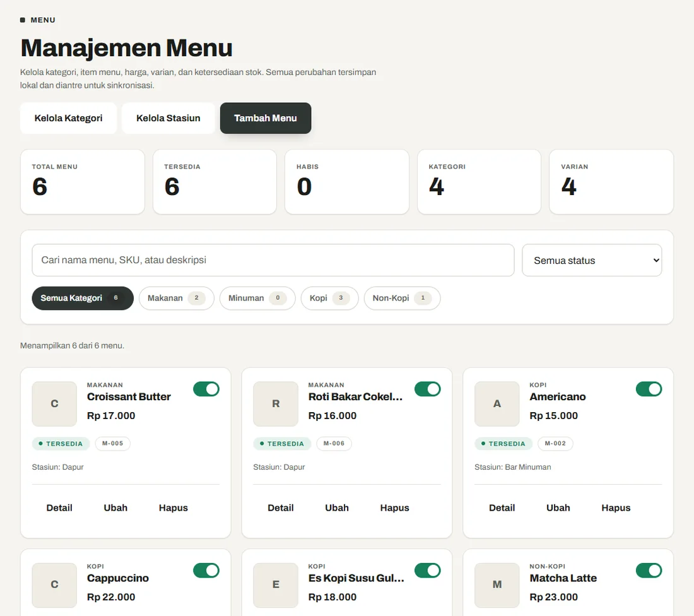
Task: Click the Croissant Butter thumbnail
Action: click(x=54, y=404)
